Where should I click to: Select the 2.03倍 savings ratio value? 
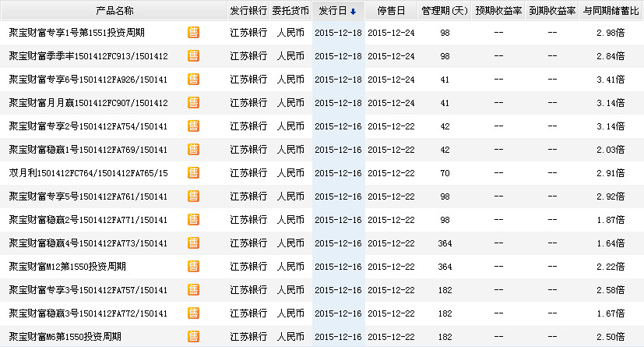click(611, 150)
